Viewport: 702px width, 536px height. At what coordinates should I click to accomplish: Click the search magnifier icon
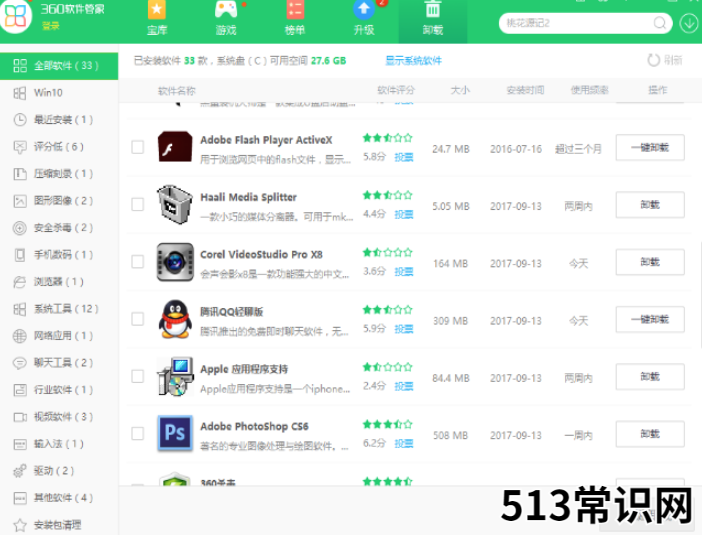tap(659, 23)
